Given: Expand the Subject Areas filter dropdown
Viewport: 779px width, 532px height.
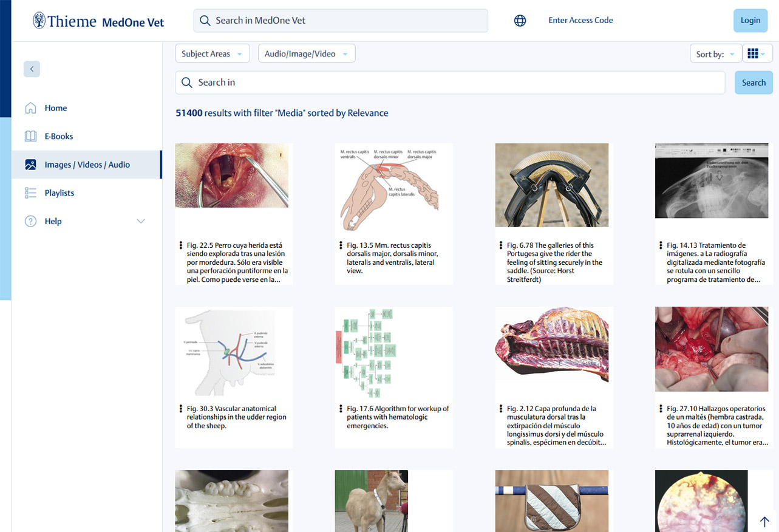Looking at the screenshot, I should pyautogui.click(x=212, y=54).
